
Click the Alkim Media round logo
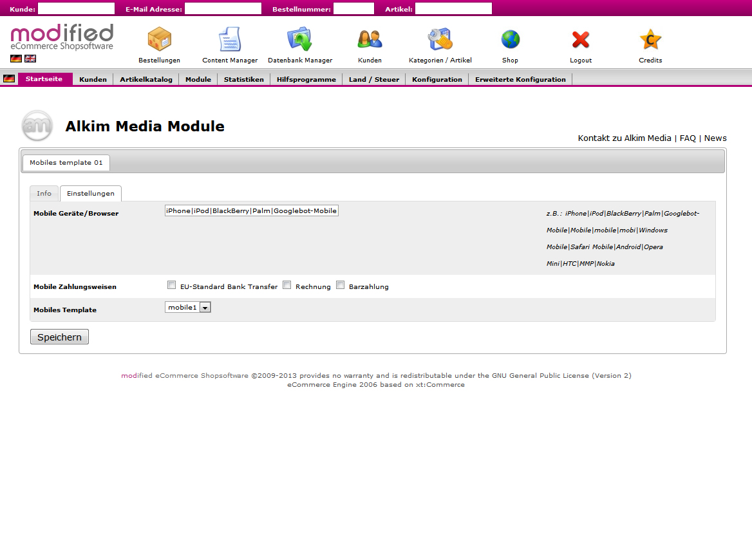coord(37,126)
